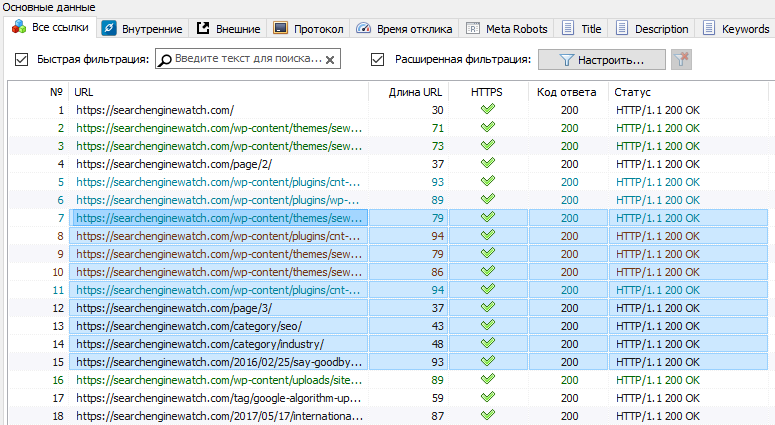Sort by the HTTPS column header
775x425 pixels.
tap(487, 92)
